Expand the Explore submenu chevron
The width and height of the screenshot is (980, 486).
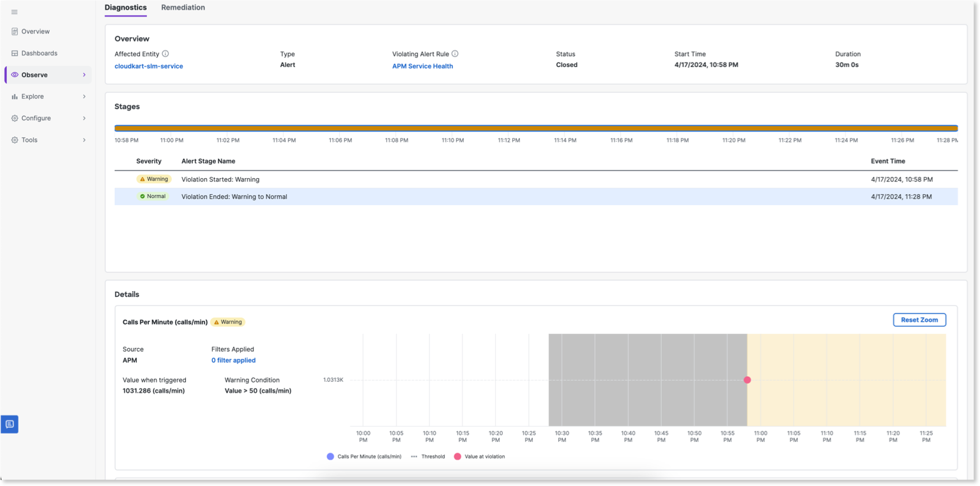click(x=84, y=96)
